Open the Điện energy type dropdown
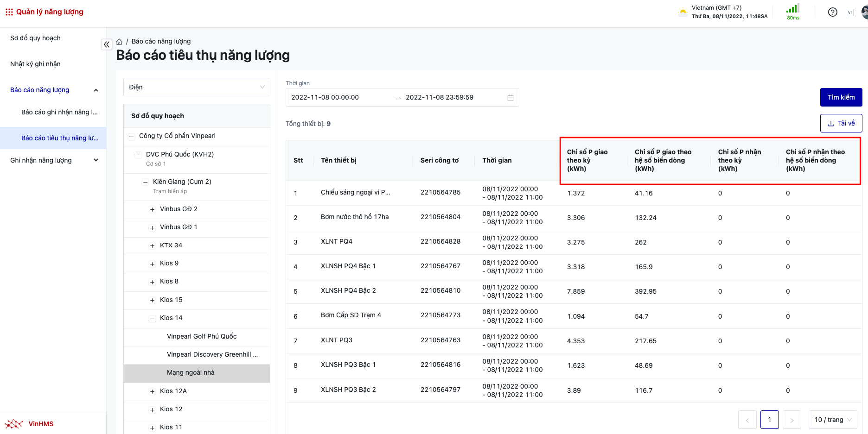Image resolution: width=868 pixels, height=434 pixels. (x=197, y=87)
